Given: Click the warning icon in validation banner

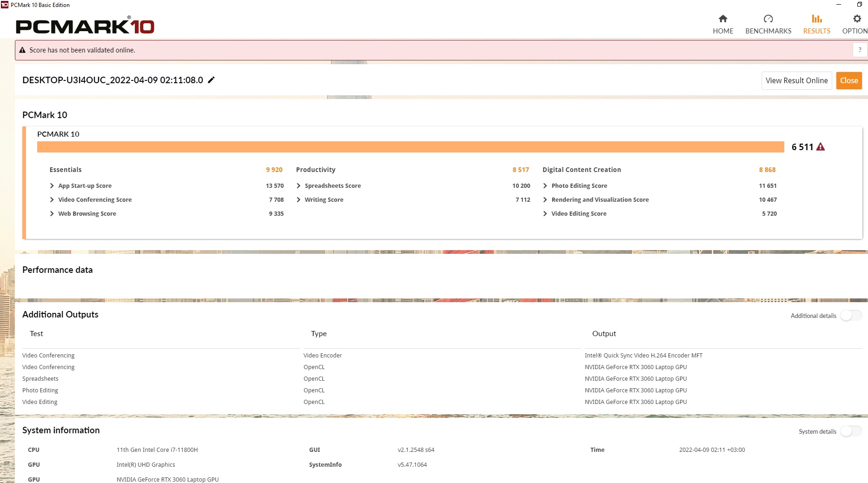Looking at the screenshot, I should point(22,50).
